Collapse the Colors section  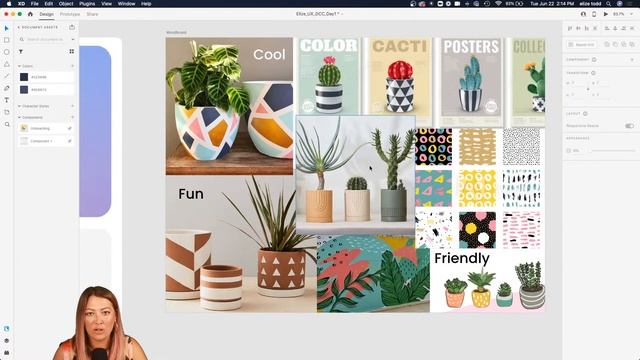click(19, 66)
